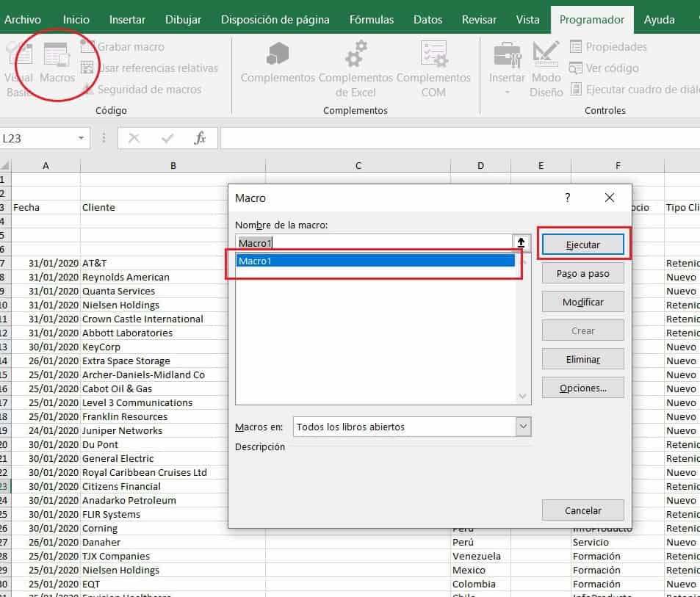Click the Nombre de la macro field
Image resolution: width=700 pixels, height=597 pixels.
(x=374, y=243)
